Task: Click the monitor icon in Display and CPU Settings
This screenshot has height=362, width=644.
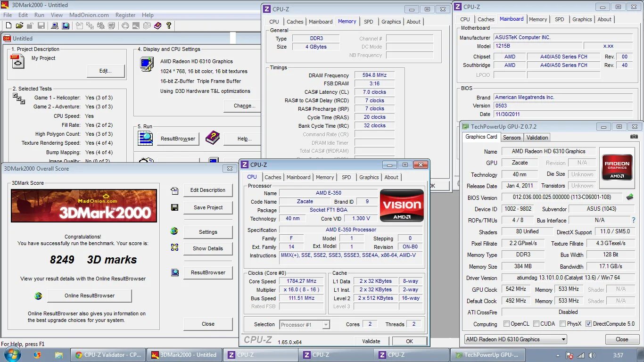Action: (x=147, y=64)
